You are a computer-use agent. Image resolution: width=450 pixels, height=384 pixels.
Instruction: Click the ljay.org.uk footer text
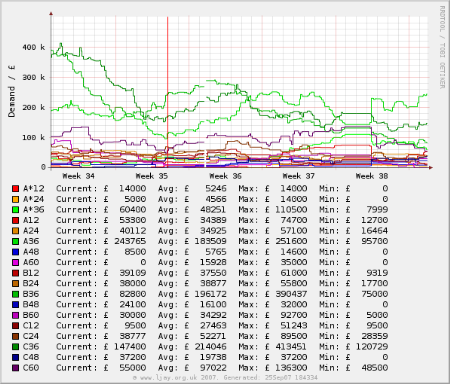(x=225, y=378)
